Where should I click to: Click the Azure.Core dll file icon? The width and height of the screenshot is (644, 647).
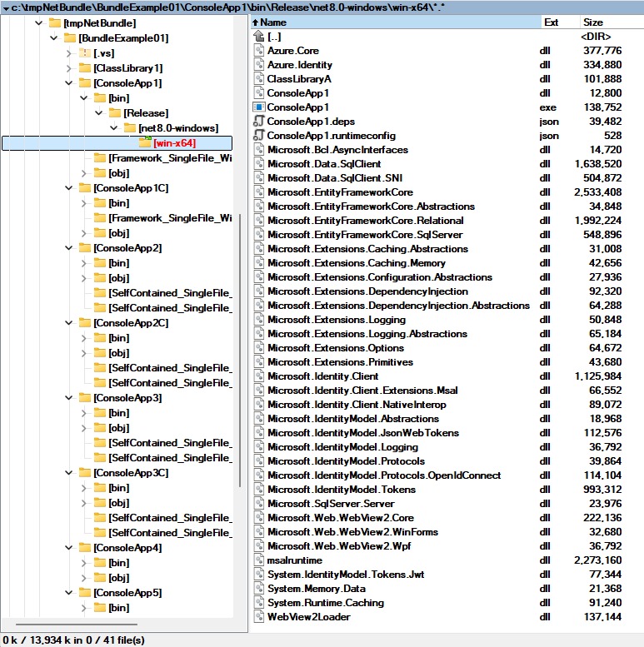[258, 51]
